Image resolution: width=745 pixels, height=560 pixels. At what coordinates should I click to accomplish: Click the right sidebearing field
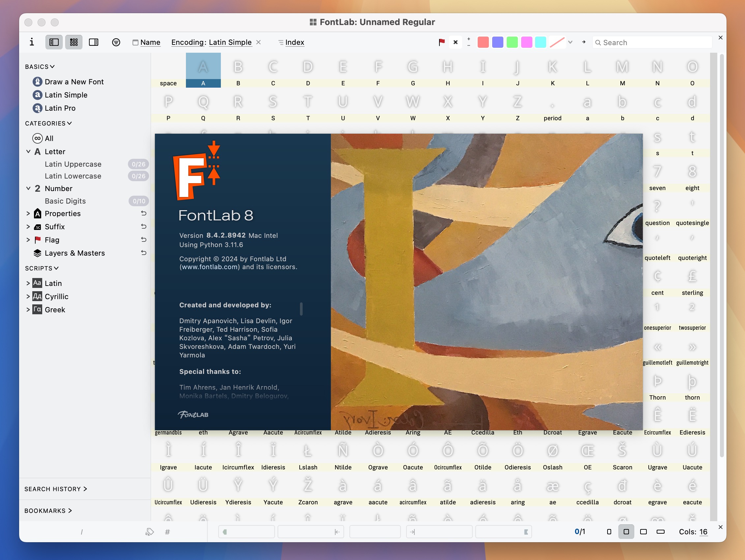(x=439, y=532)
